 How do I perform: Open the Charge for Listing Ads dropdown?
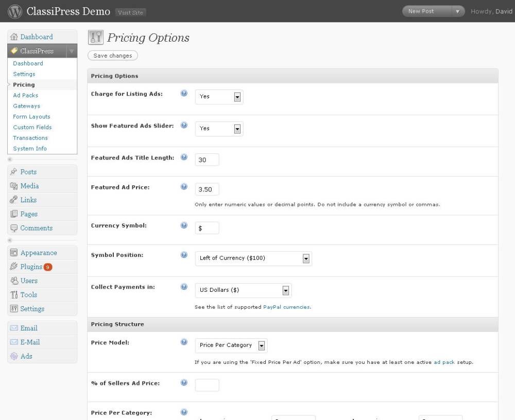pyautogui.click(x=219, y=97)
